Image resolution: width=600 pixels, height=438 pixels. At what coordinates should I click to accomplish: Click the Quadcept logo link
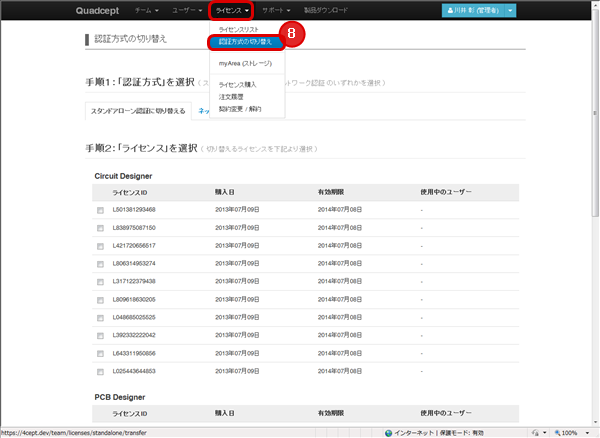point(97,11)
